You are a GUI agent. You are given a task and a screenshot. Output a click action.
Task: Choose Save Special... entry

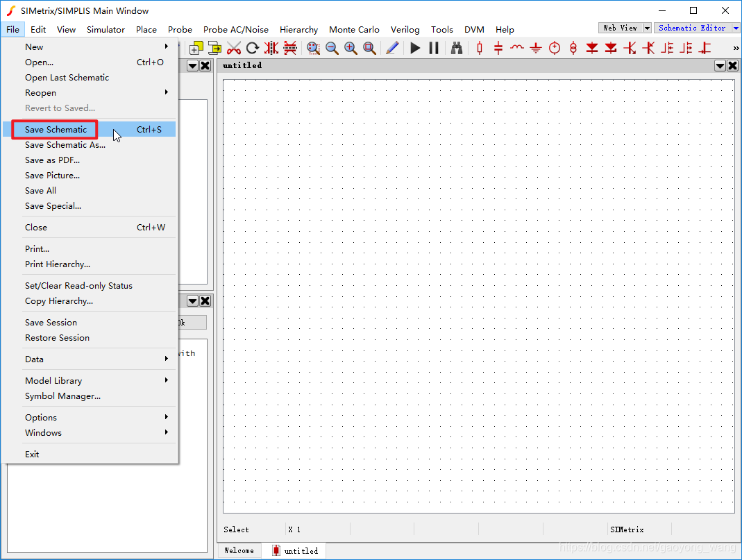[90, 205]
